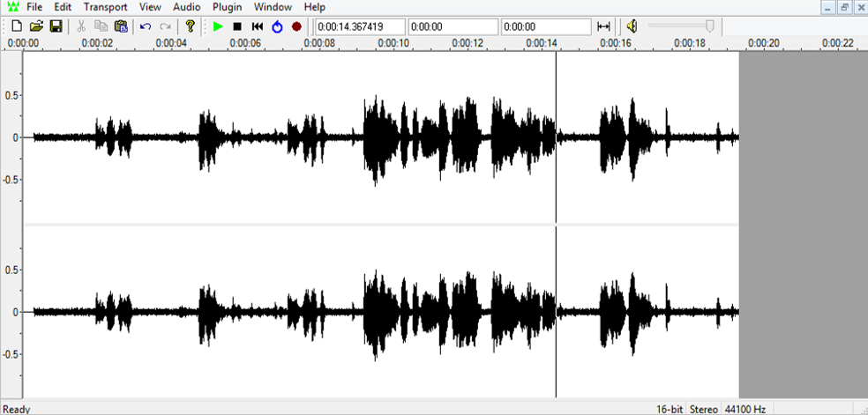The width and height of the screenshot is (868, 415).
Task: Click the Save floppy disk icon
Action: pyautogui.click(x=56, y=26)
